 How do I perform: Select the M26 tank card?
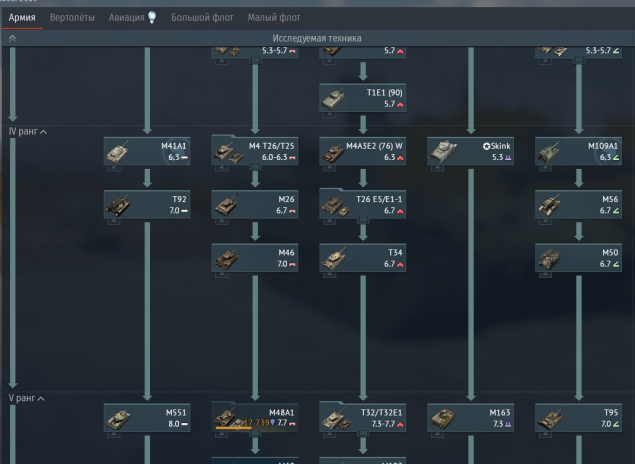255,204
